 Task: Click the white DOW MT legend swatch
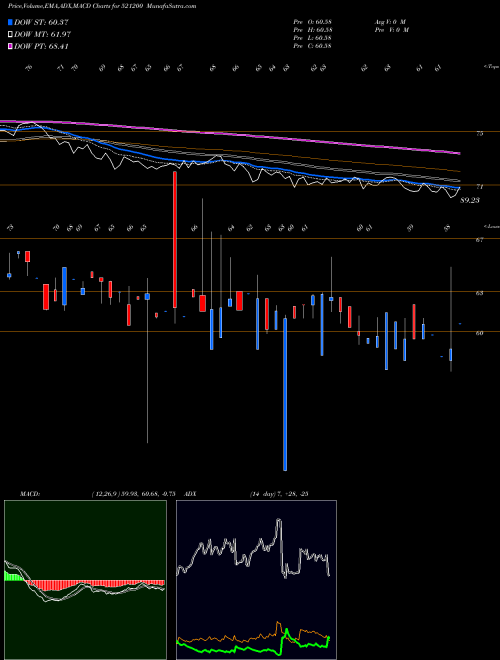pyautogui.click(x=10, y=35)
